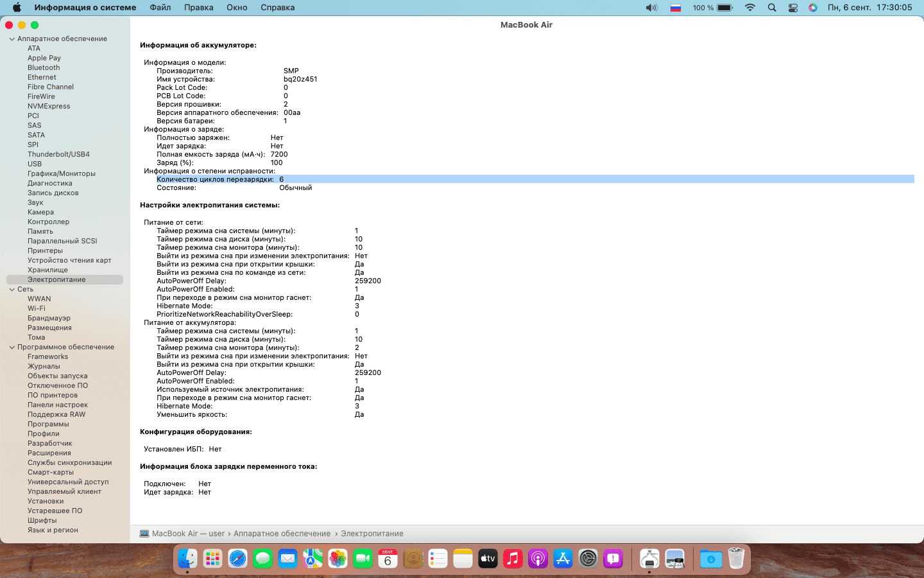Click System Information icon in Dock
924x578 pixels.
pyautogui.click(x=649, y=559)
